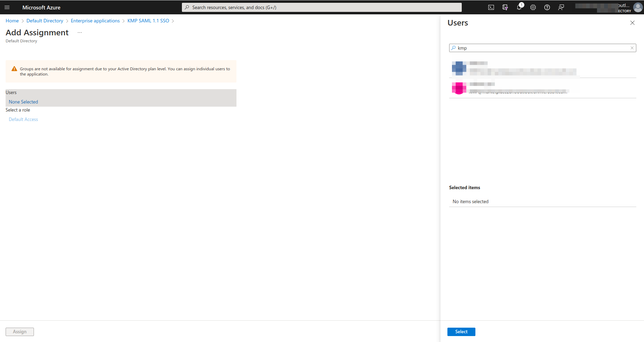This screenshot has width=644, height=342.
Task: Click the Users search field containing kmp
Action: 543,48
